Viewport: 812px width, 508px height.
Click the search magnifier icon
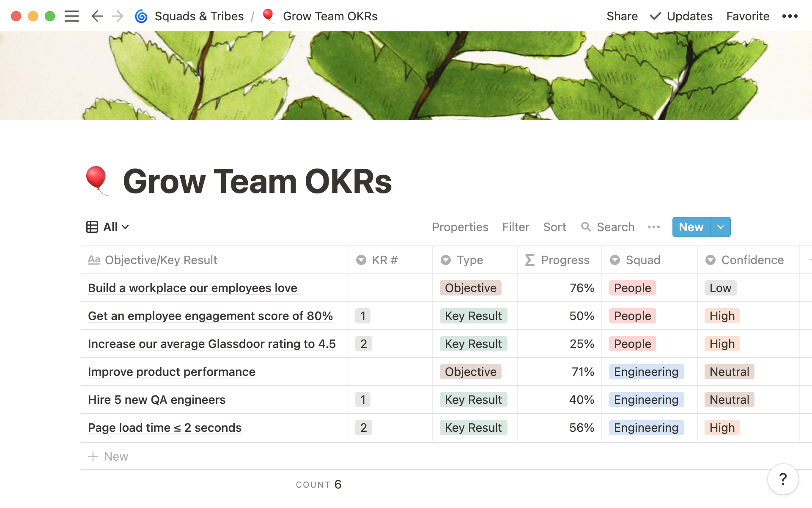coord(586,227)
